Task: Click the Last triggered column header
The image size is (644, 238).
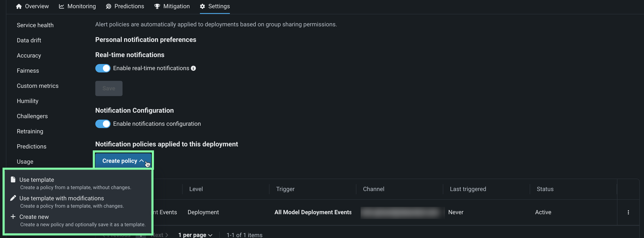Action: [x=468, y=189]
